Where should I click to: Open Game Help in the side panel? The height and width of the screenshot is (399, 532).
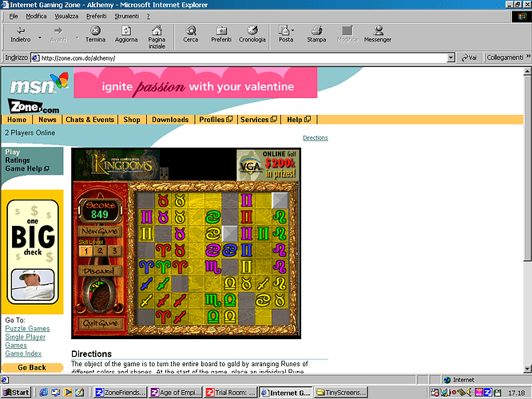(27, 168)
